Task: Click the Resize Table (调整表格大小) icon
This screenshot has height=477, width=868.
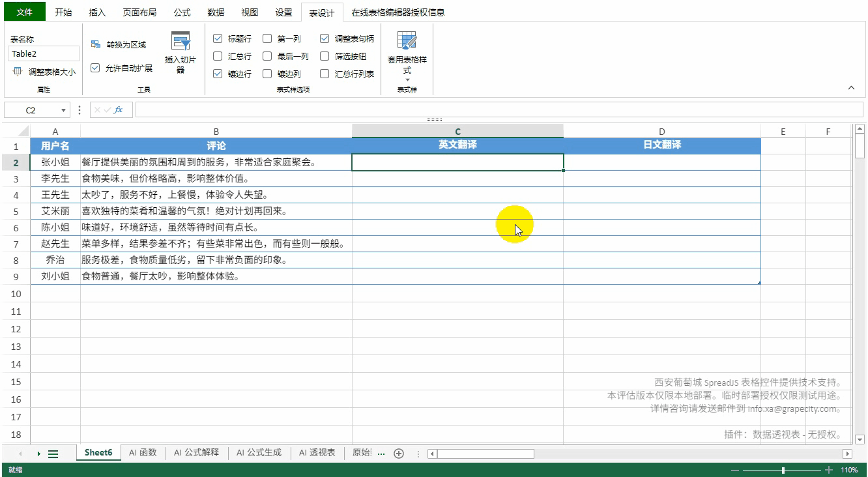Action: (x=17, y=72)
